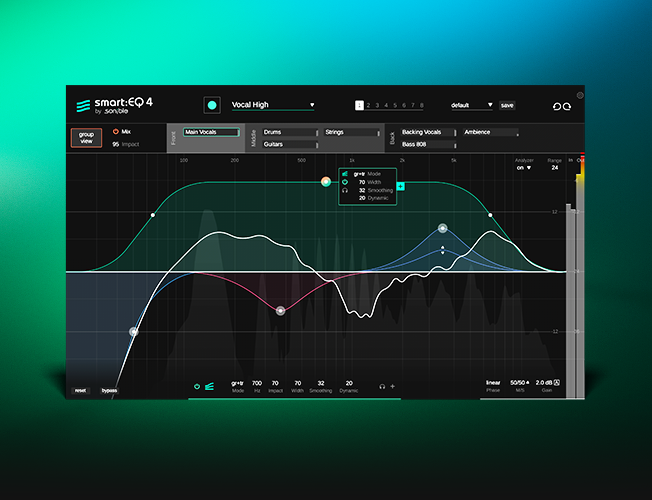Click the right white handle of green curve
The height and width of the screenshot is (500, 652).
(x=490, y=215)
